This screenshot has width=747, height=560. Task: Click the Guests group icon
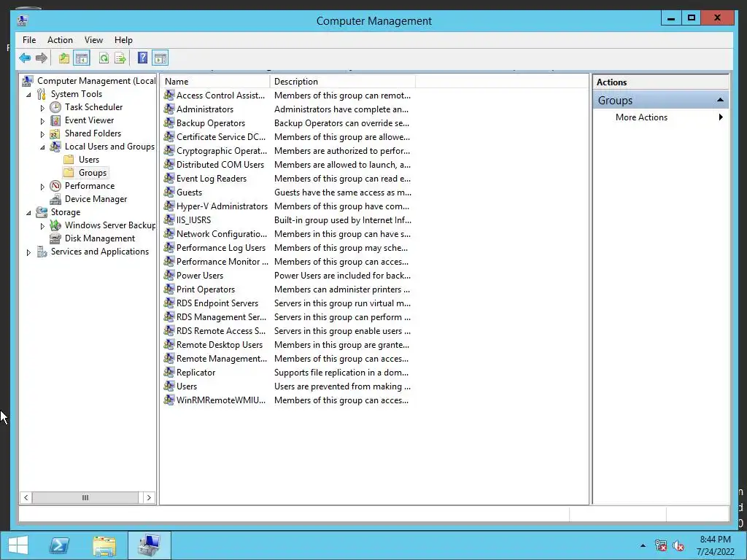pyautogui.click(x=169, y=192)
